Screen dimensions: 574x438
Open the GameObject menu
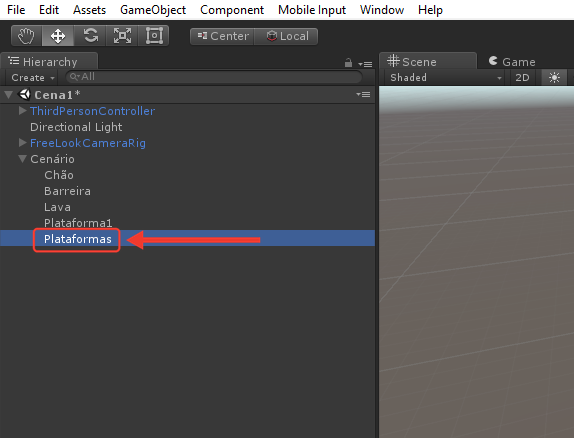tap(153, 10)
